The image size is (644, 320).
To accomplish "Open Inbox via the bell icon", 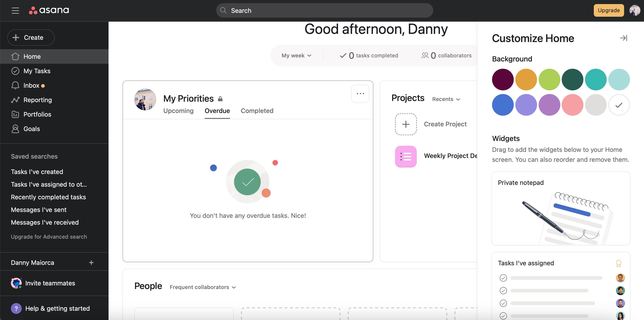I will [x=15, y=85].
